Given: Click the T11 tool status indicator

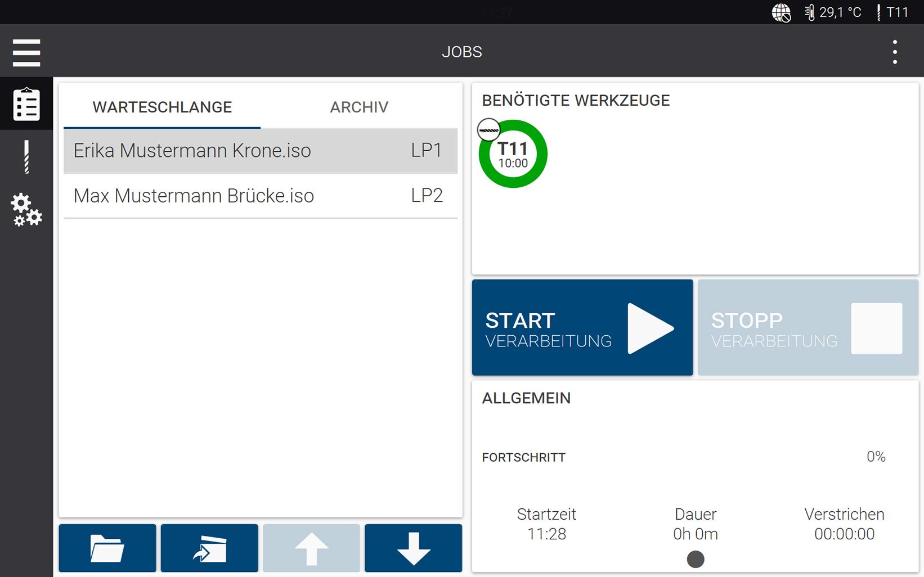Looking at the screenshot, I should point(892,12).
